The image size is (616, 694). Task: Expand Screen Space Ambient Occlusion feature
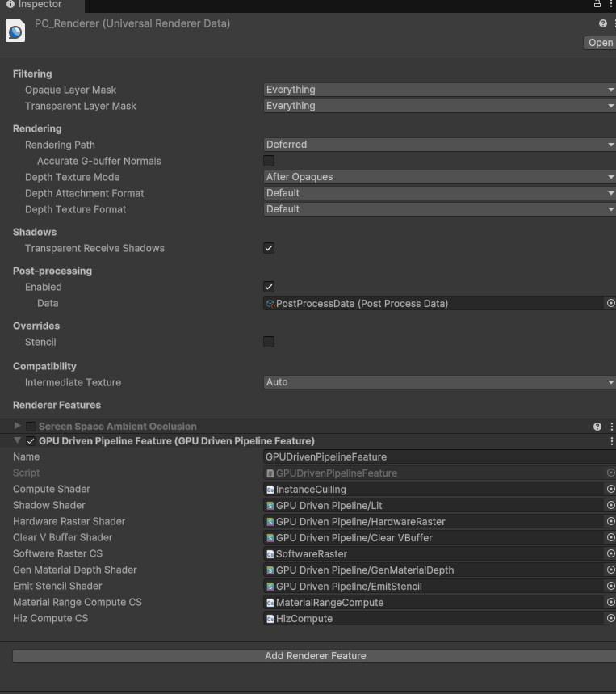tap(17, 426)
